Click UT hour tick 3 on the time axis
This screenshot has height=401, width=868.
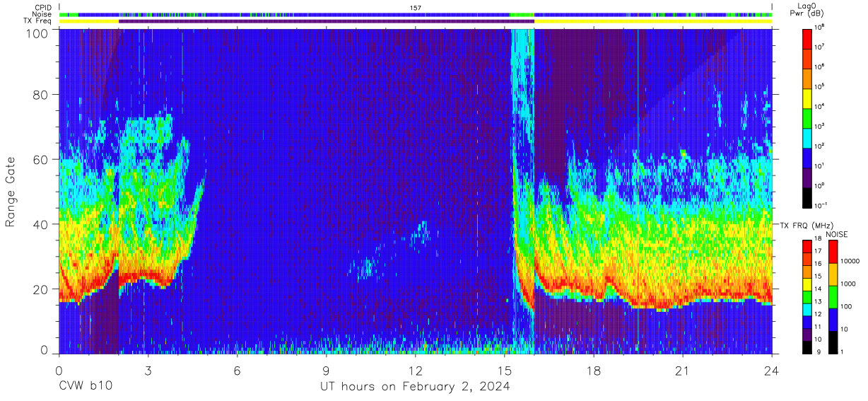(148, 371)
